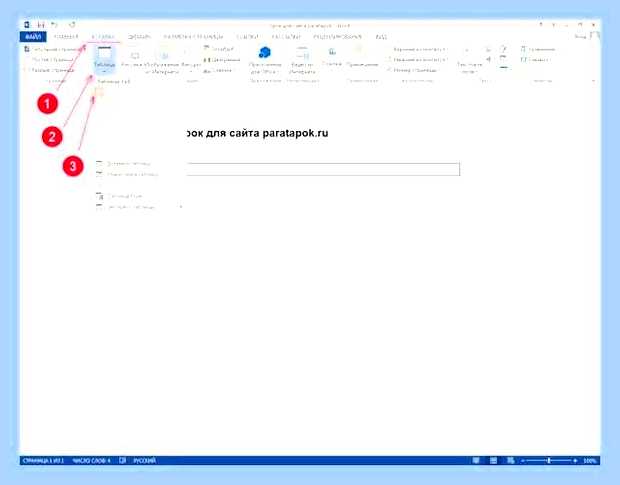Insert a Разрыв страницы (page break)

pyautogui.click(x=49, y=70)
